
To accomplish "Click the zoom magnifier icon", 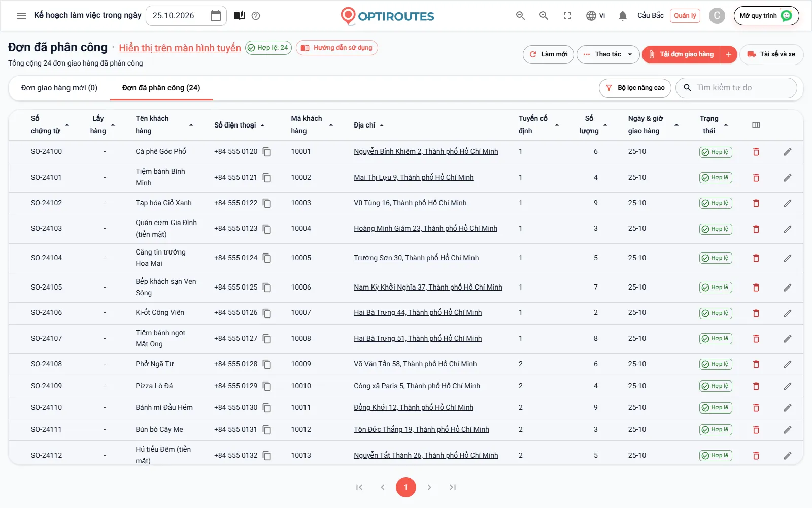I will click(x=544, y=16).
